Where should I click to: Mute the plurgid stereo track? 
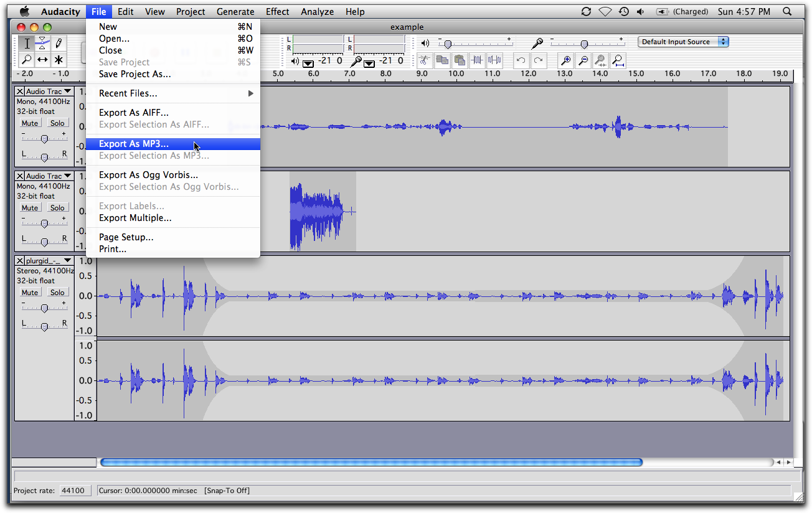(29, 292)
